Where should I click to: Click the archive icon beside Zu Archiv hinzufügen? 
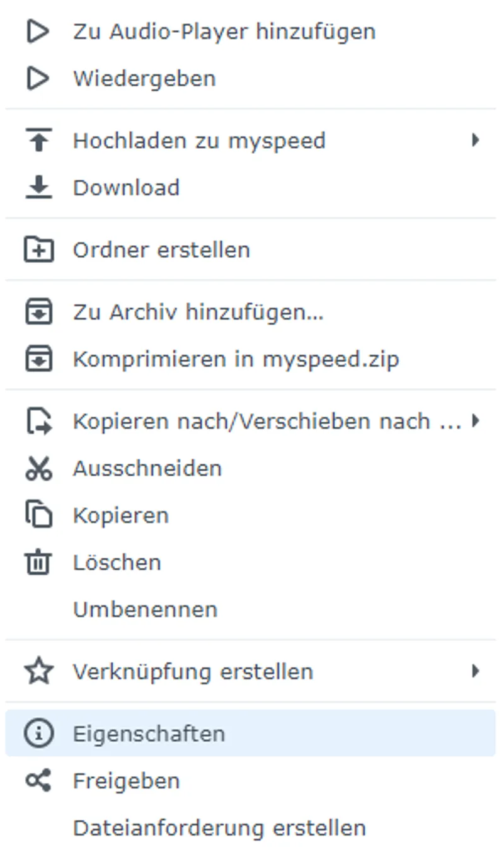point(38,312)
